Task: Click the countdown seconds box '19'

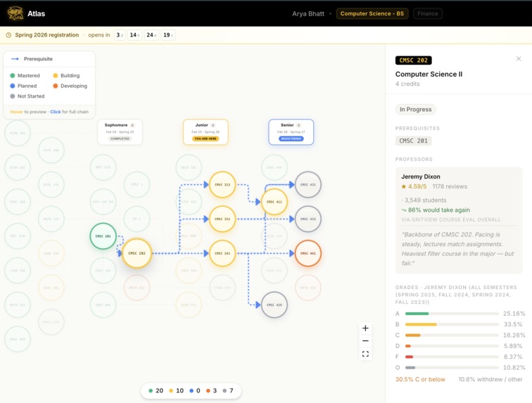Action: tap(168, 35)
